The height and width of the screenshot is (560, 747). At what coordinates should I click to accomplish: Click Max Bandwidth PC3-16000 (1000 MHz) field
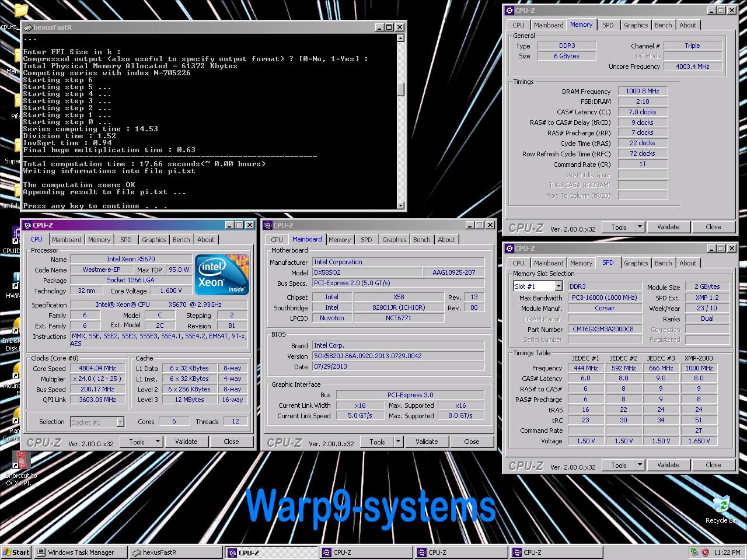[x=605, y=297]
